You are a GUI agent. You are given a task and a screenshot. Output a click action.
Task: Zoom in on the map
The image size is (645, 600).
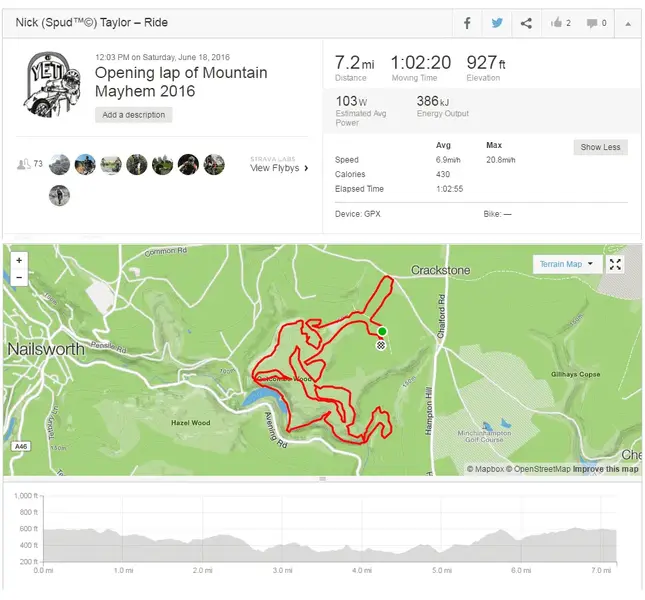click(19, 260)
